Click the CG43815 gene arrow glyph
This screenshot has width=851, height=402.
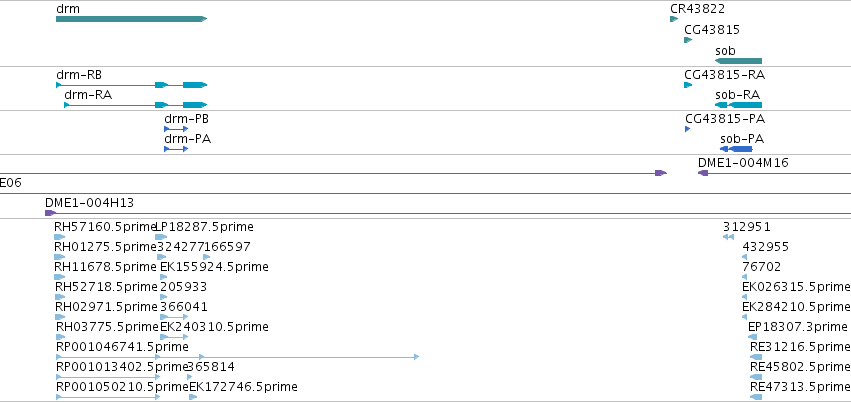tap(688, 40)
